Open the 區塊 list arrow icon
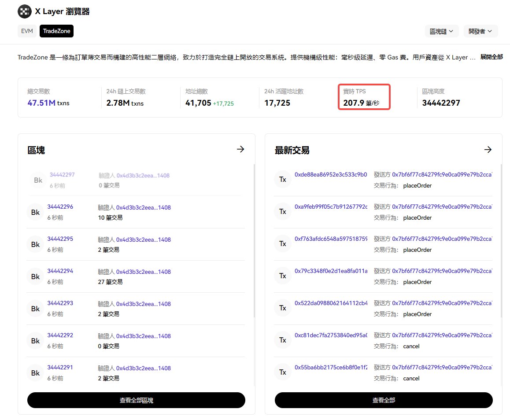 pos(240,149)
